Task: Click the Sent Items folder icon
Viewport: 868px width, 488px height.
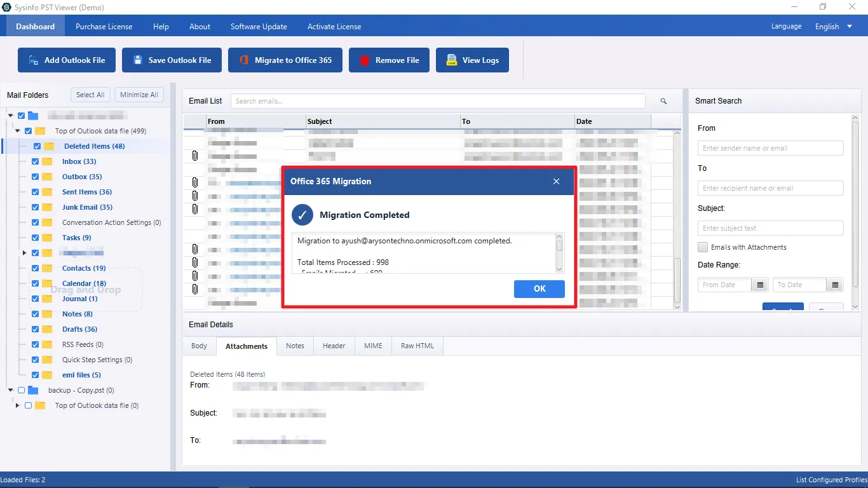Action: pyautogui.click(x=48, y=192)
